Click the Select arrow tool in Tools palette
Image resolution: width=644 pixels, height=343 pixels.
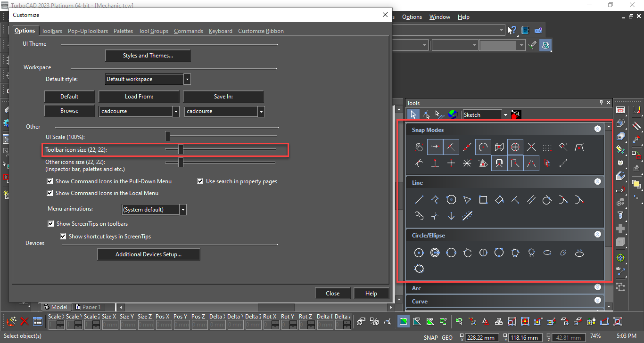pos(413,114)
